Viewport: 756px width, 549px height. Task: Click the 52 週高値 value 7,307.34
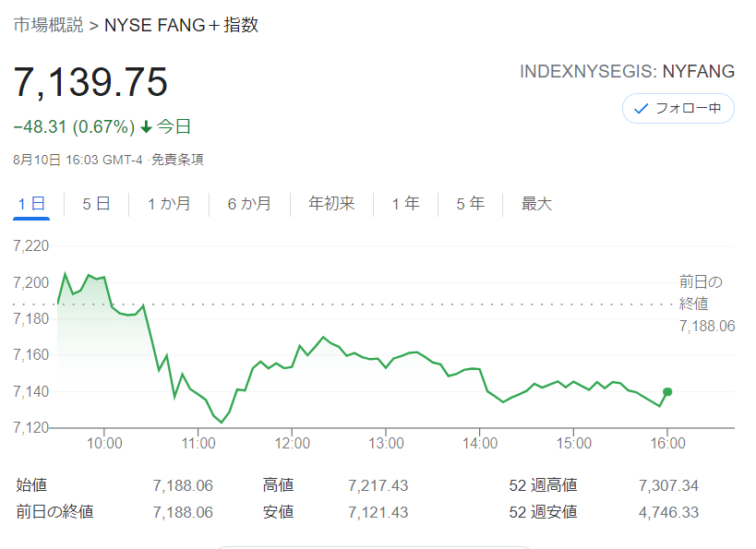(668, 485)
